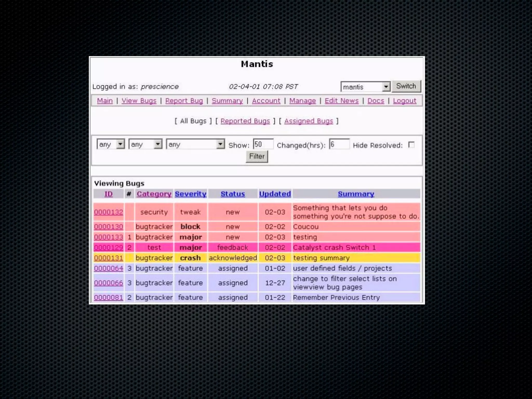Click the Show count input field

263,144
